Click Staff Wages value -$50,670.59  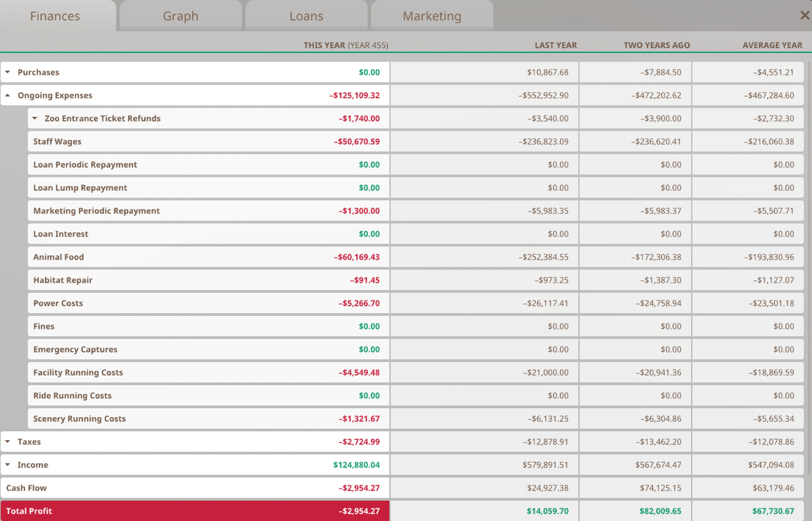[x=357, y=141]
